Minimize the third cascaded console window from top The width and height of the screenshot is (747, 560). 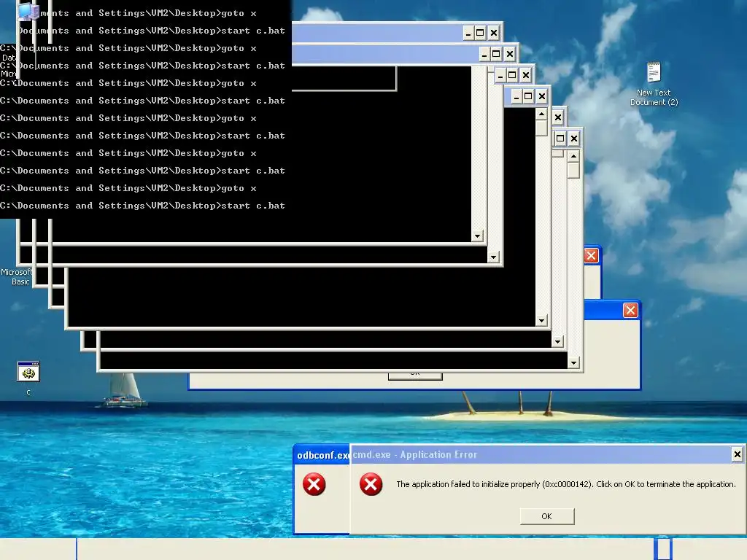[x=500, y=75]
